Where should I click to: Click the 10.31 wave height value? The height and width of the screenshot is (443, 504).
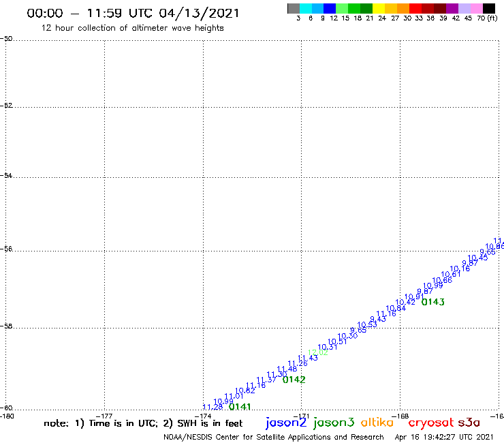click(x=327, y=347)
